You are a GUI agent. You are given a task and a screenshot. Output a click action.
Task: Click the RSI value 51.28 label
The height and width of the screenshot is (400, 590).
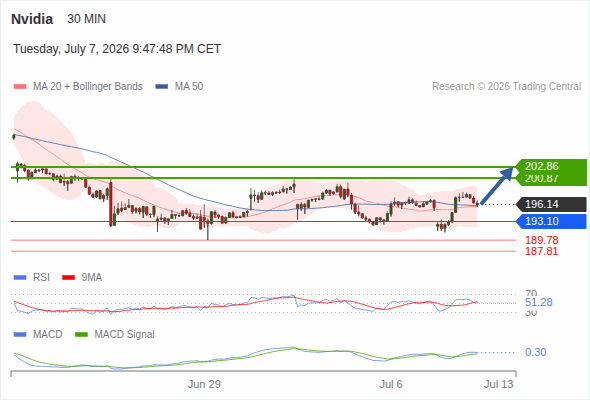539,302
